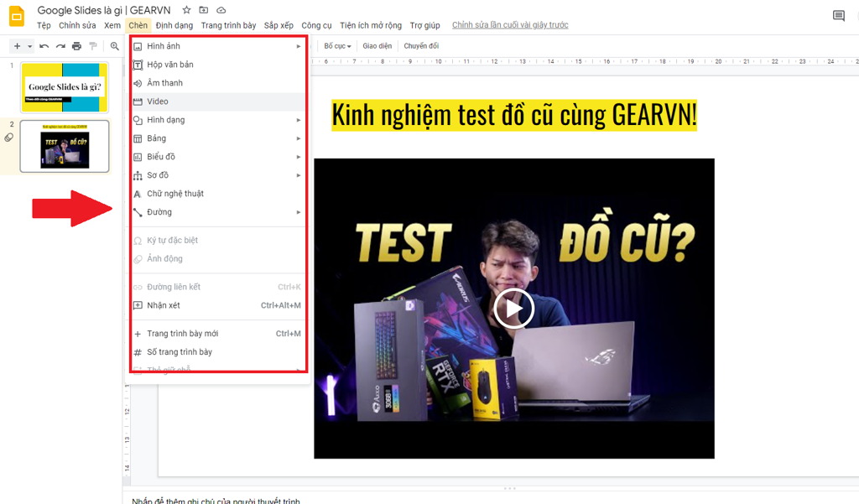Select Nhận xét comment entry
This screenshot has height=504, width=859.
tap(218, 305)
